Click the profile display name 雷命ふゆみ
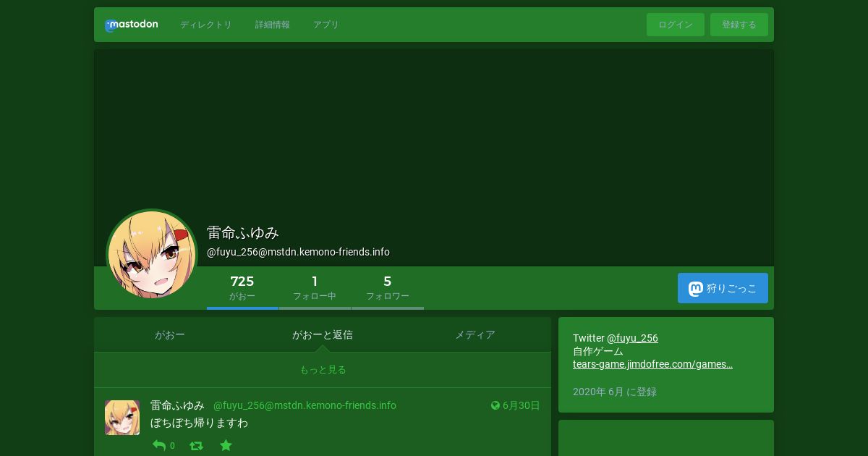868x456 pixels. coord(243,233)
